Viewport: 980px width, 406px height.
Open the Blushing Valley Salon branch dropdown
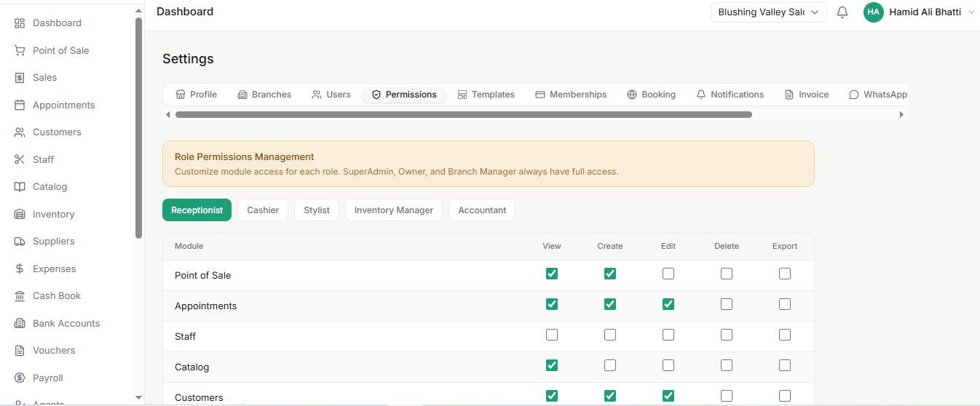(769, 12)
